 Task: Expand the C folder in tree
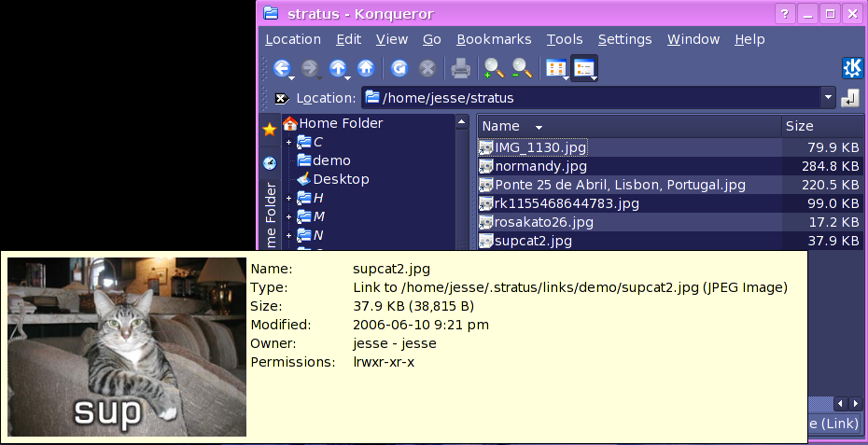288,142
